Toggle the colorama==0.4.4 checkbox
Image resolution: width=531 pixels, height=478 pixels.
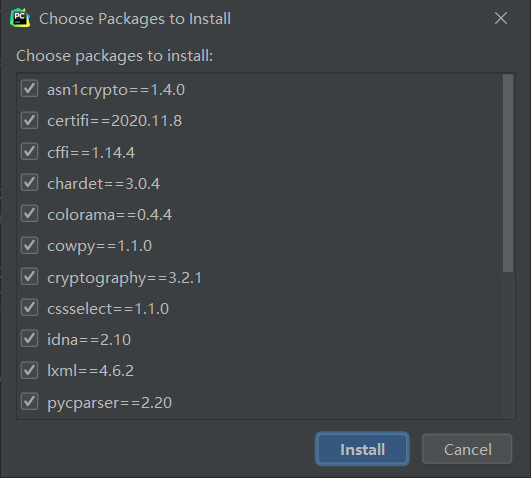29,214
